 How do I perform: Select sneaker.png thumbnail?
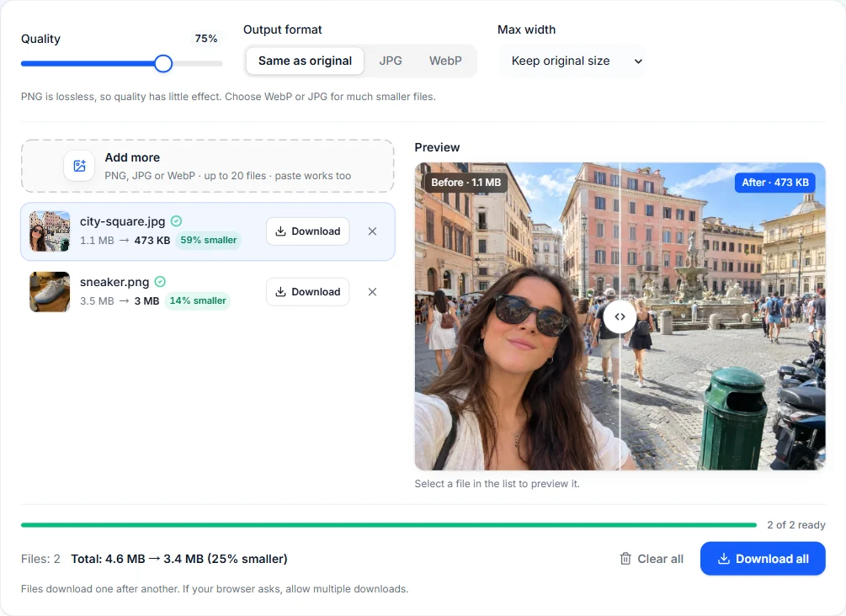(50, 292)
